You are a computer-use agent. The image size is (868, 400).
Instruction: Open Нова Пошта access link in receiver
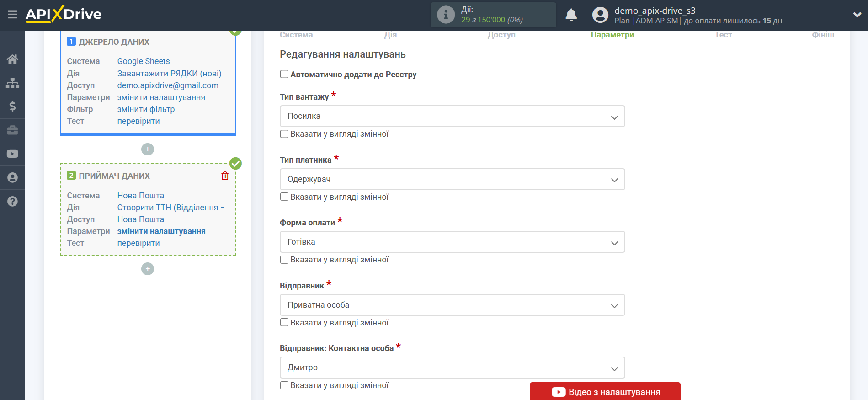pos(141,219)
